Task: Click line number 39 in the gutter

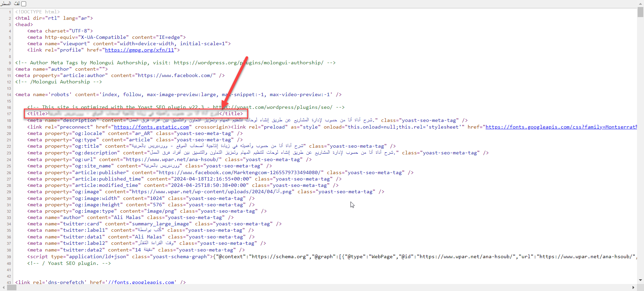Action: tap(9, 257)
